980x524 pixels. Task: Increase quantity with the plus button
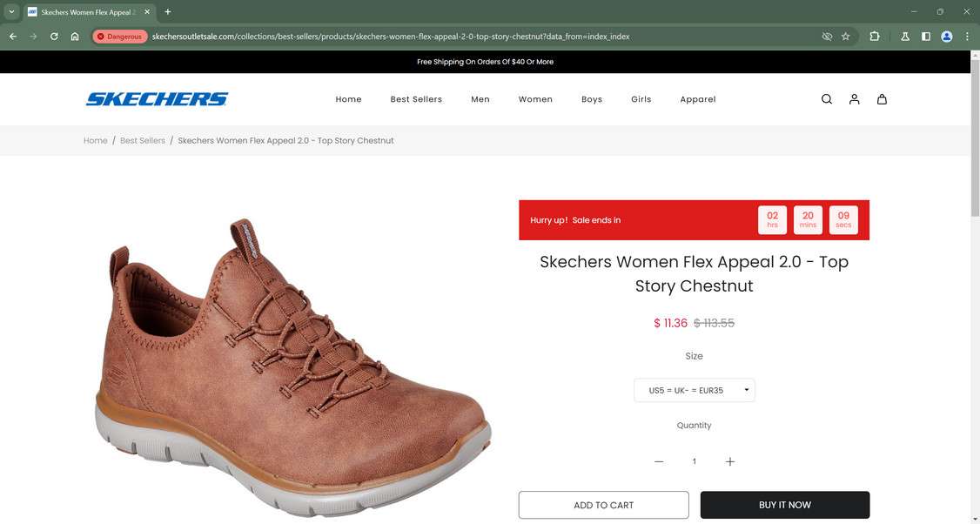pyautogui.click(x=729, y=461)
